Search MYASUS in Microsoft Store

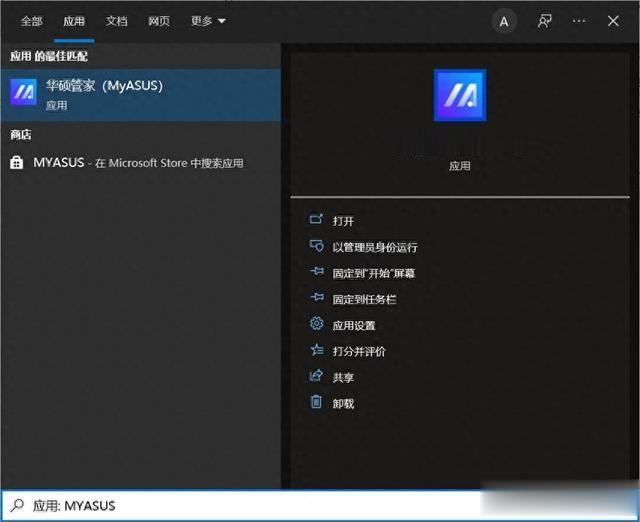(x=140, y=163)
